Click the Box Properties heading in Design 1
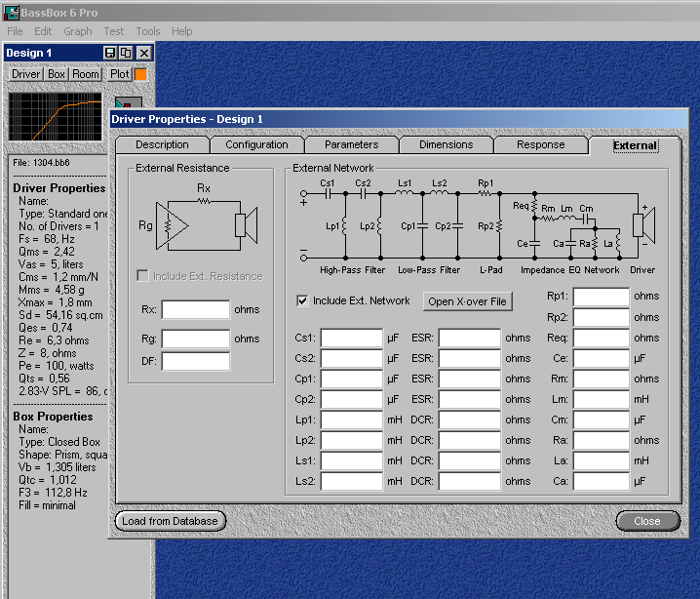The width and height of the screenshot is (700, 599). pyautogui.click(x=53, y=417)
